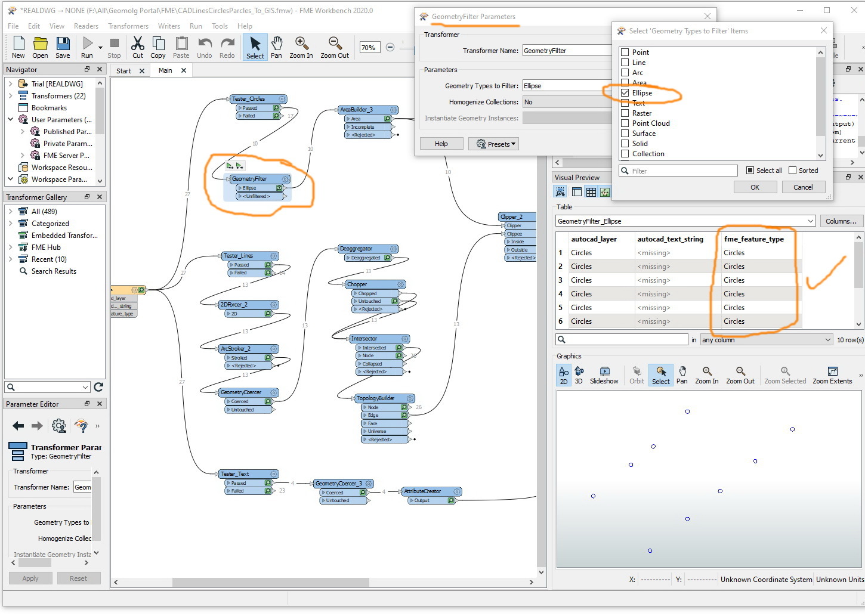Check the Point Cloud geometry type
This screenshot has height=616, width=865.
(625, 123)
